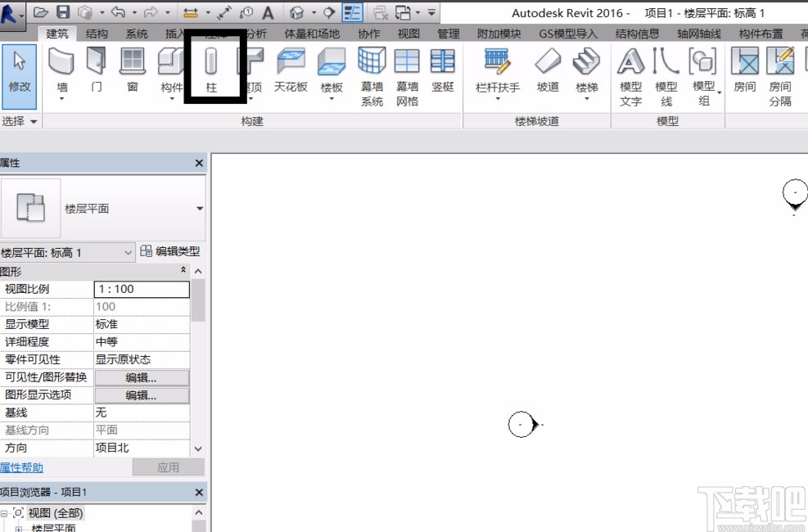The image size is (808, 532).
Task: Toggle thin lines in quick access toolbar
Action: coord(353,13)
